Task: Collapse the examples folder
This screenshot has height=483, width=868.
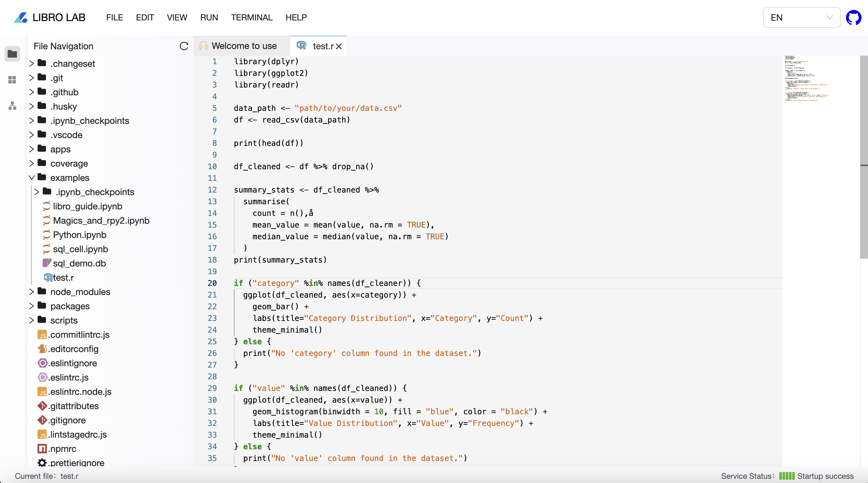Action: (32, 177)
